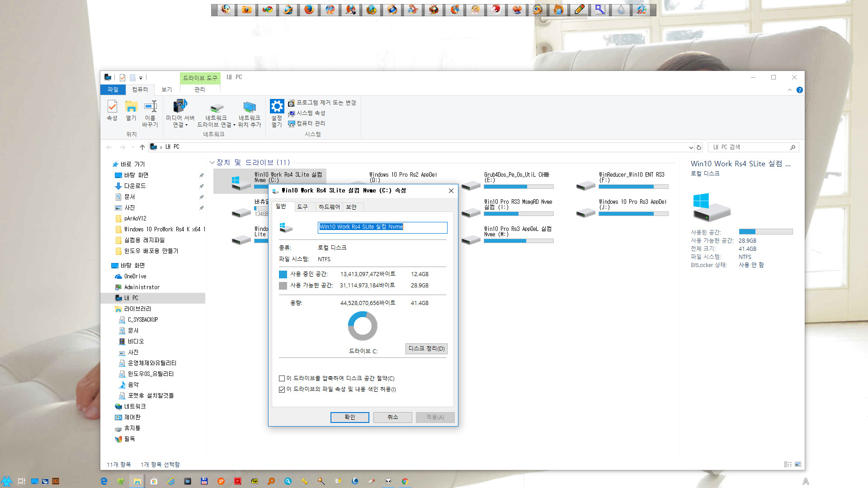Click the drive name text field in dialog
Image resolution: width=868 pixels, height=488 pixels.
click(382, 227)
